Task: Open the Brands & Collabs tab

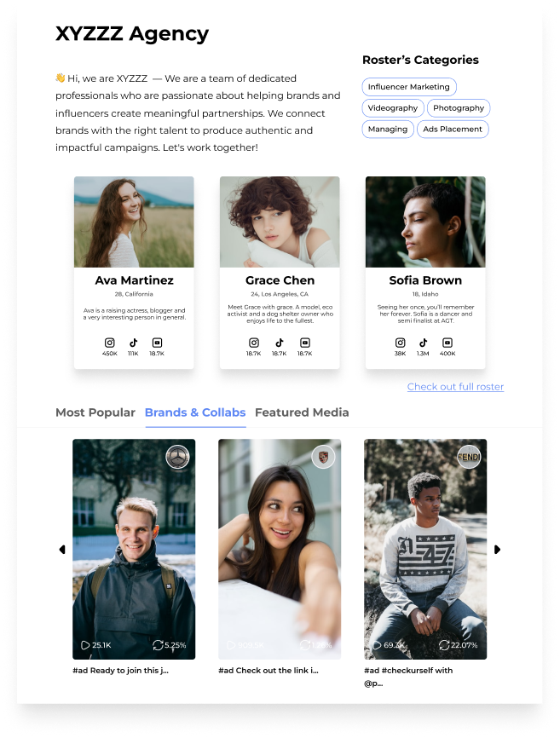Action: (195, 412)
